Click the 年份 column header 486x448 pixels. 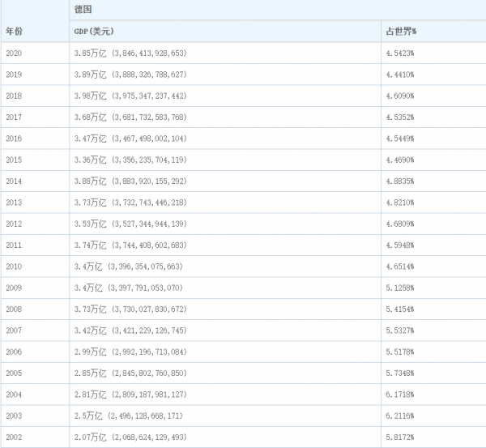15,32
